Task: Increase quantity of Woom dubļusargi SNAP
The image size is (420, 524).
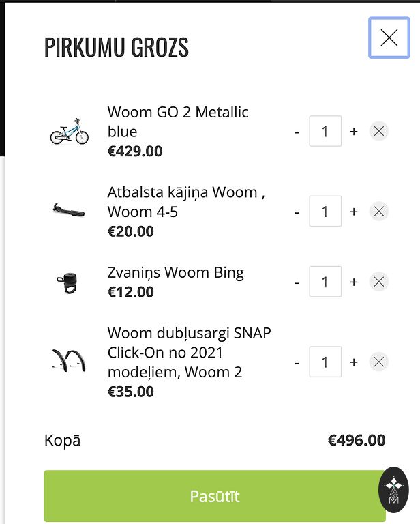Action: 354,362
